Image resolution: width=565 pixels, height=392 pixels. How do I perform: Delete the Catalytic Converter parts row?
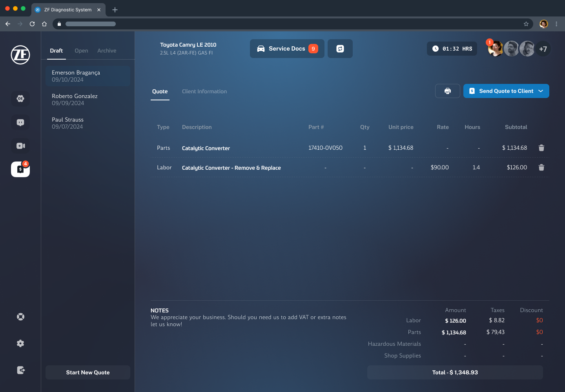(x=541, y=148)
